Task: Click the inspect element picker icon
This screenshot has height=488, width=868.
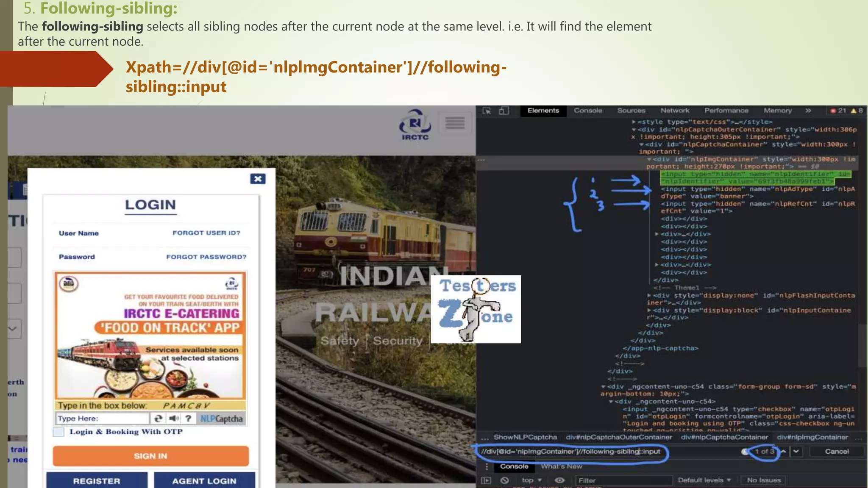Action: [x=487, y=111]
